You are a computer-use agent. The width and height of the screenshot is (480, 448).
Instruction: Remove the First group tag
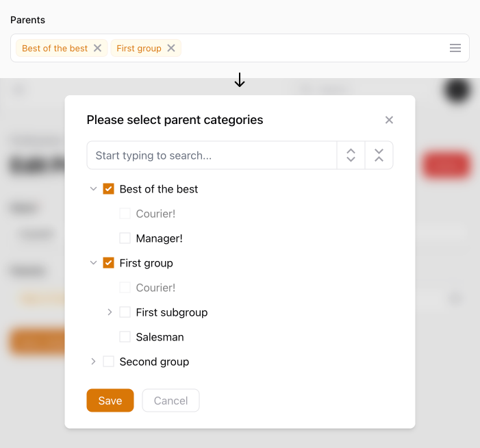pyautogui.click(x=171, y=48)
